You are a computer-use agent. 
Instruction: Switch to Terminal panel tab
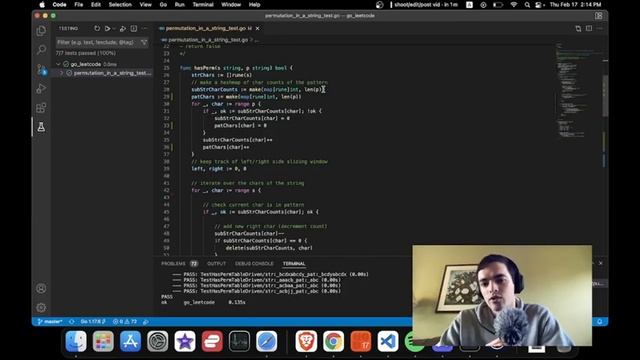(294, 264)
